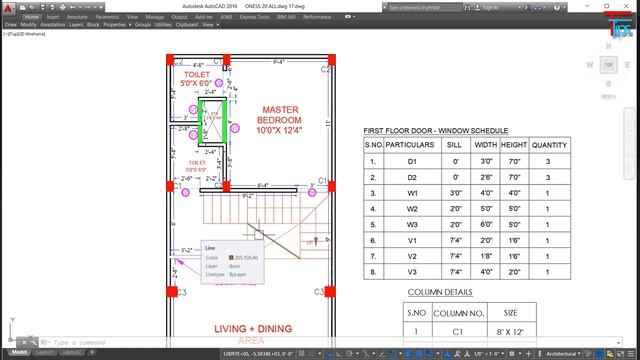Close the command line with its X icon
This screenshot has width=640, height=360.
[24, 342]
